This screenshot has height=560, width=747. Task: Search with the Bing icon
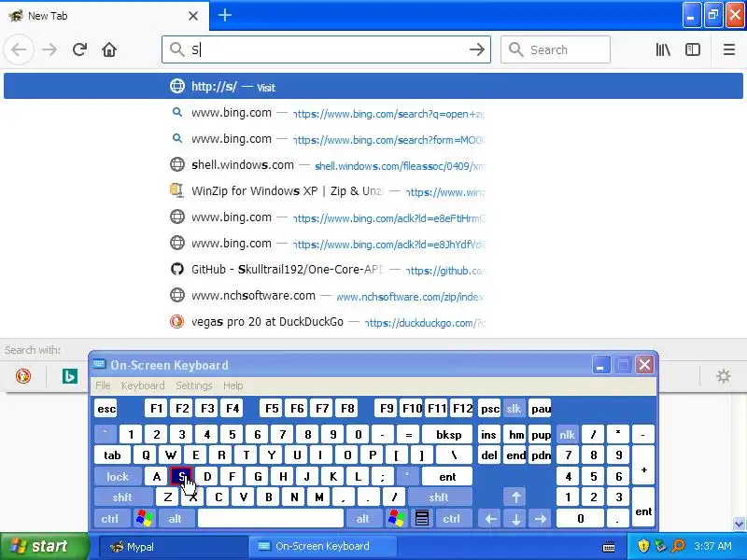click(x=70, y=376)
